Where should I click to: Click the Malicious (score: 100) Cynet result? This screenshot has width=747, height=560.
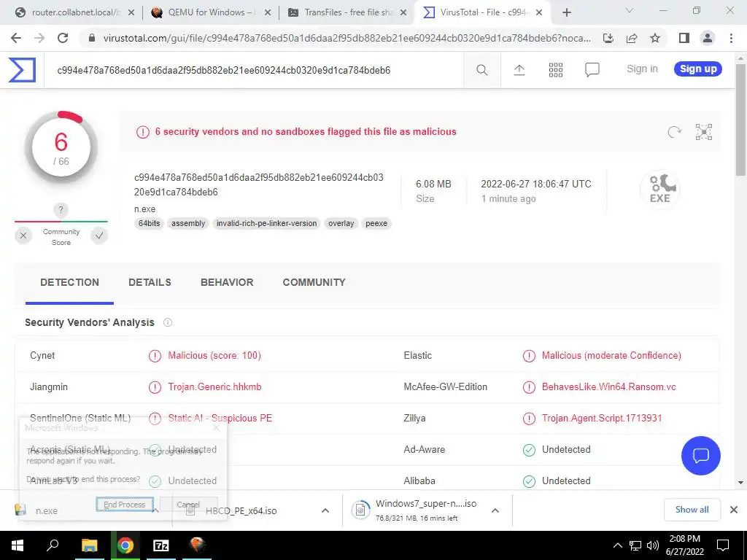coord(214,355)
